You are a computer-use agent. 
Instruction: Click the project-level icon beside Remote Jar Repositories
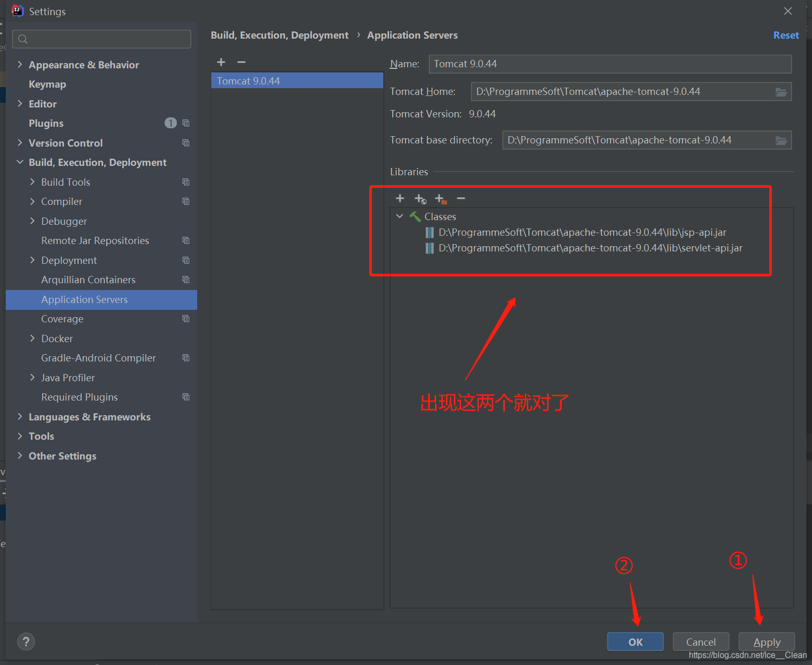click(186, 240)
